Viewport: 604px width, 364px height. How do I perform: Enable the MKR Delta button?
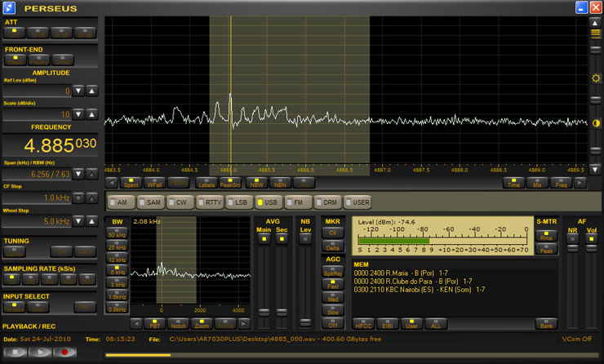(x=333, y=246)
